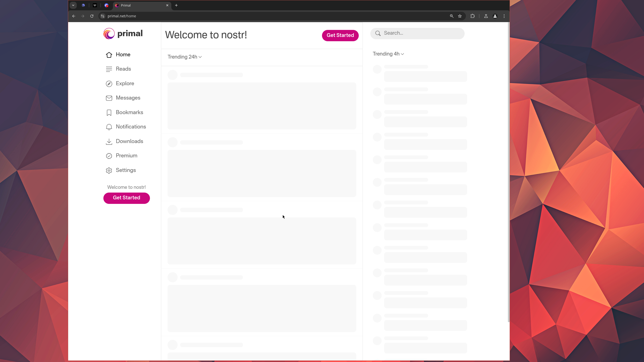Click Get Started button in header
Viewport: 644px width, 362px height.
click(x=340, y=35)
